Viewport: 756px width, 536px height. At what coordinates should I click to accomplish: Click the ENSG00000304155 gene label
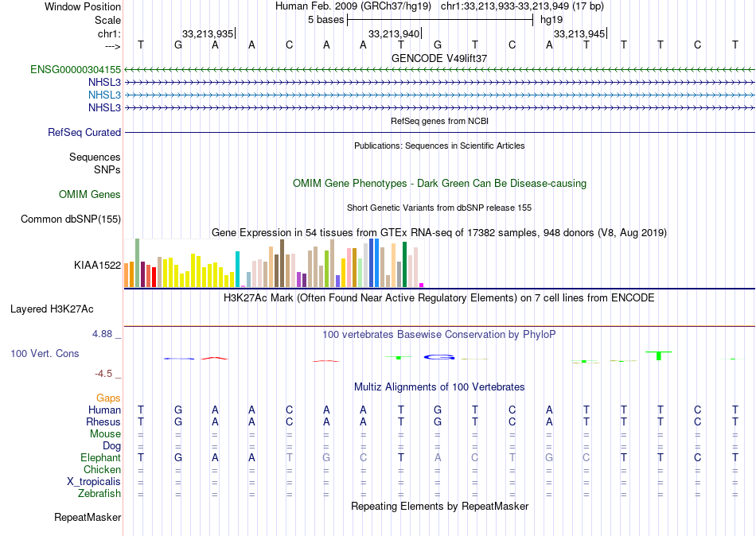[76, 70]
